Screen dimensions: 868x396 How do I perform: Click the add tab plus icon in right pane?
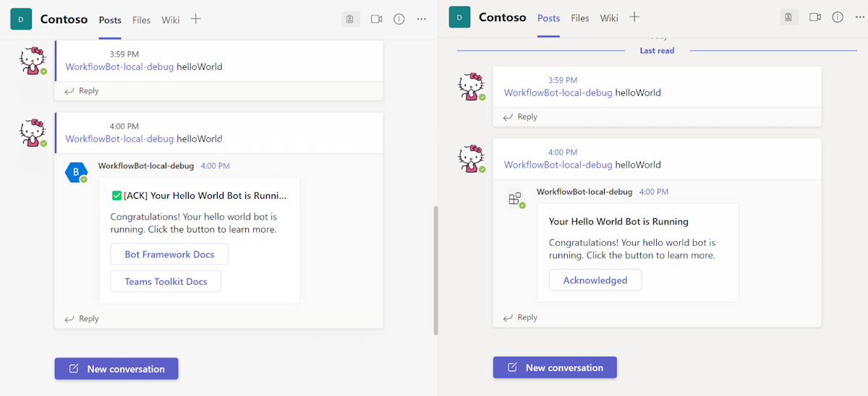tap(634, 17)
